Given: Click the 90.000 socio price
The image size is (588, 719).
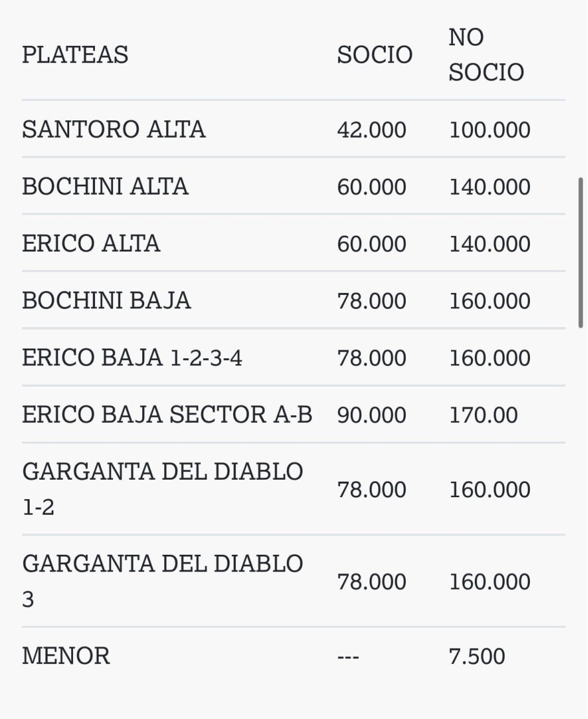Looking at the screenshot, I should coord(372,414).
